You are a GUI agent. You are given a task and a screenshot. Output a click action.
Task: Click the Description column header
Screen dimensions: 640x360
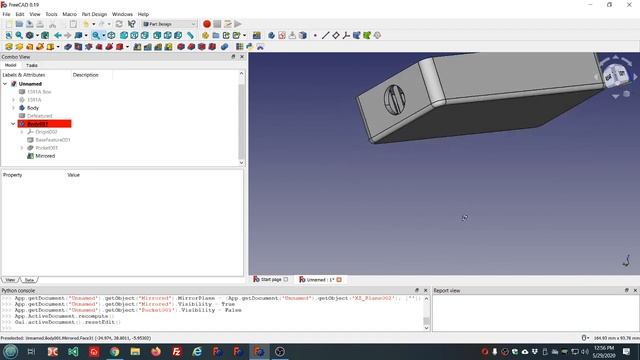click(85, 75)
